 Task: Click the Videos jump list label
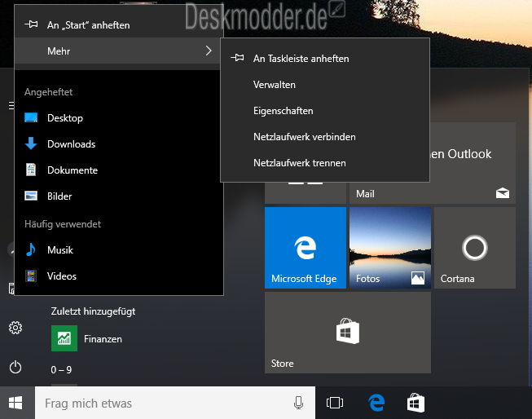point(62,276)
